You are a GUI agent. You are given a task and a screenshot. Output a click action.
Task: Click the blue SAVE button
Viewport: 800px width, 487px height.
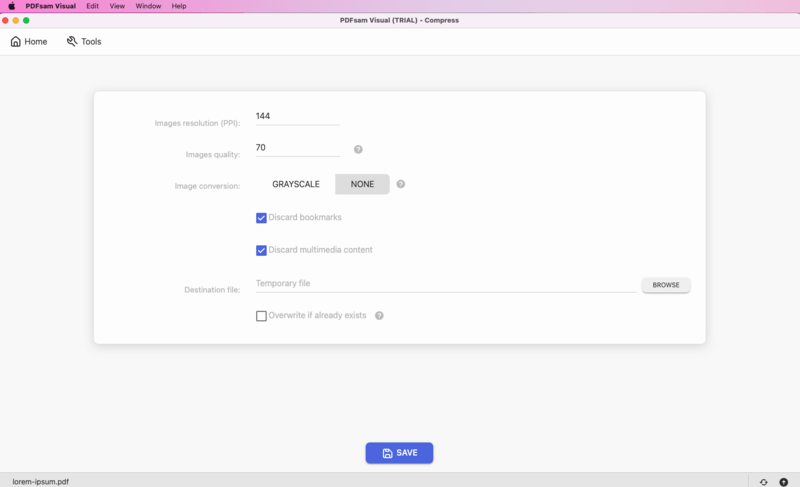coord(399,453)
